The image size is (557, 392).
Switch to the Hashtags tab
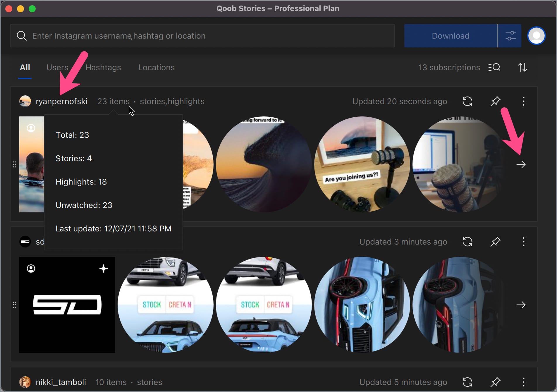click(103, 67)
